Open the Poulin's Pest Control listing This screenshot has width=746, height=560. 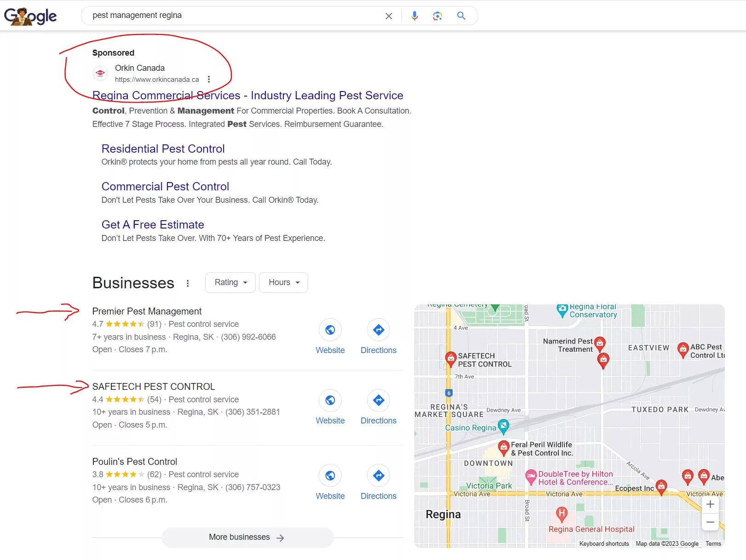pyautogui.click(x=135, y=462)
